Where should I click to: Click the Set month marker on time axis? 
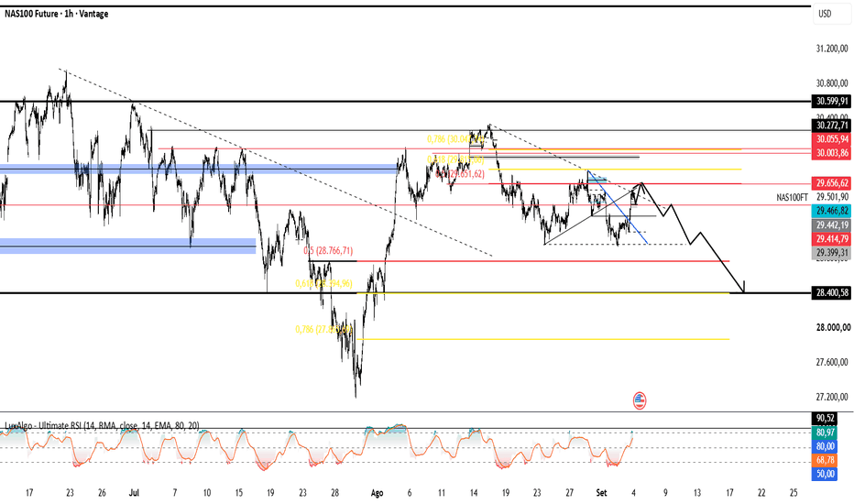601,493
